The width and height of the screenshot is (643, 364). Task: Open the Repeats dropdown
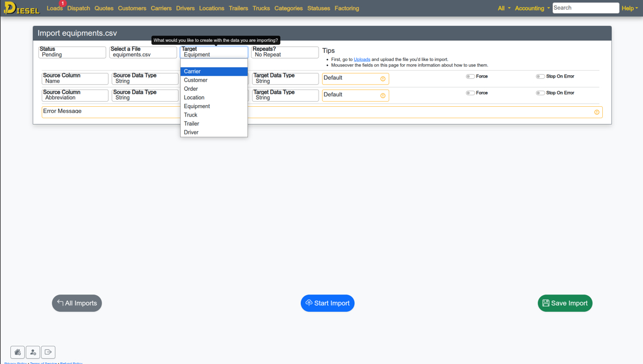tap(285, 52)
